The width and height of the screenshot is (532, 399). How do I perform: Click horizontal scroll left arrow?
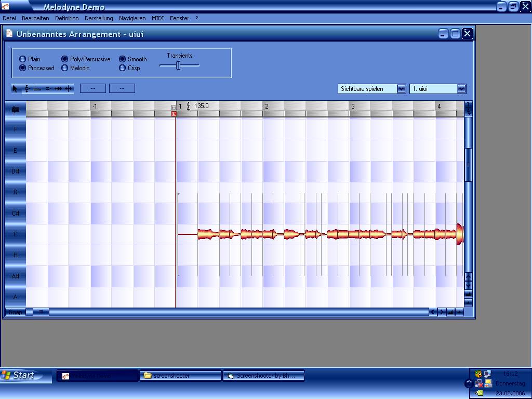[433, 312]
